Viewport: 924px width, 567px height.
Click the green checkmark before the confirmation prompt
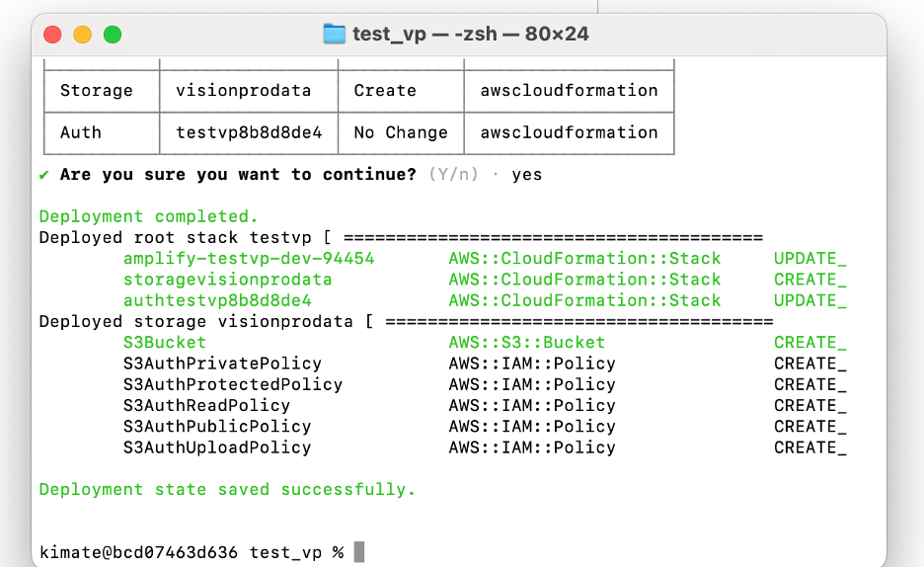coord(44,175)
